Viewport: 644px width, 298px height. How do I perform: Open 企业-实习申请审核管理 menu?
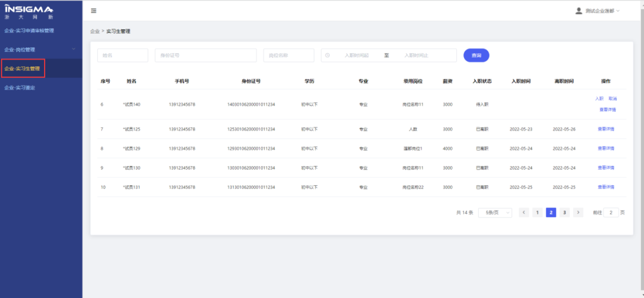click(x=29, y=30)
